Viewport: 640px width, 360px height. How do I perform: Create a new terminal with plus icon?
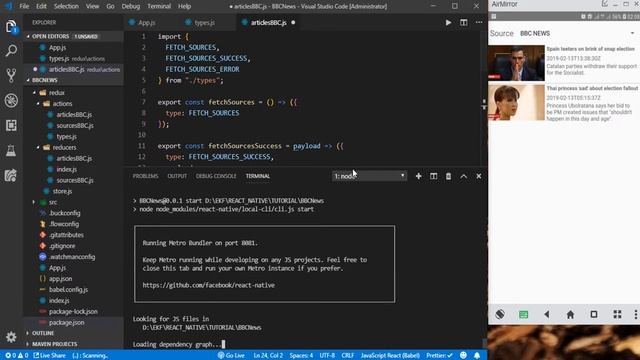pyautogui.click(x=418, y=176)
